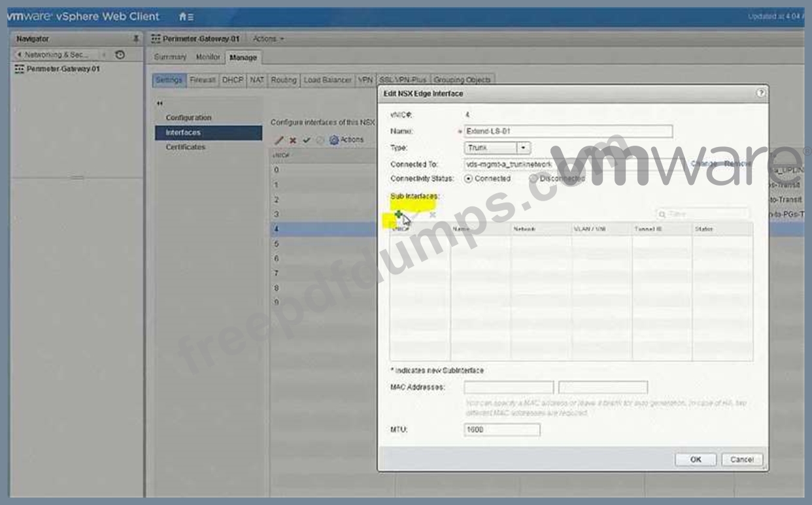Click OK in Edit NSX Edge Interface dialog
The width and height of the screenshot is (812, 505).
[696, 459]
